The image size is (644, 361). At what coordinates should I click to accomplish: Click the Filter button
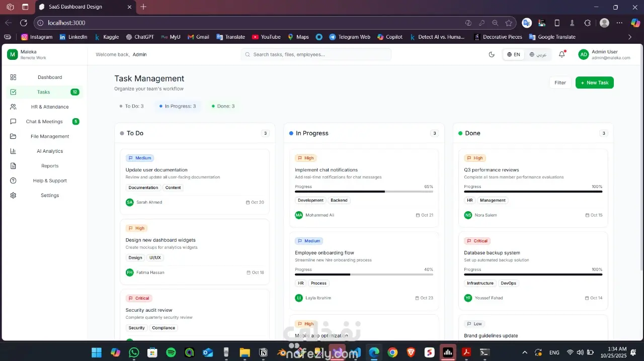(x=560, y=82)
